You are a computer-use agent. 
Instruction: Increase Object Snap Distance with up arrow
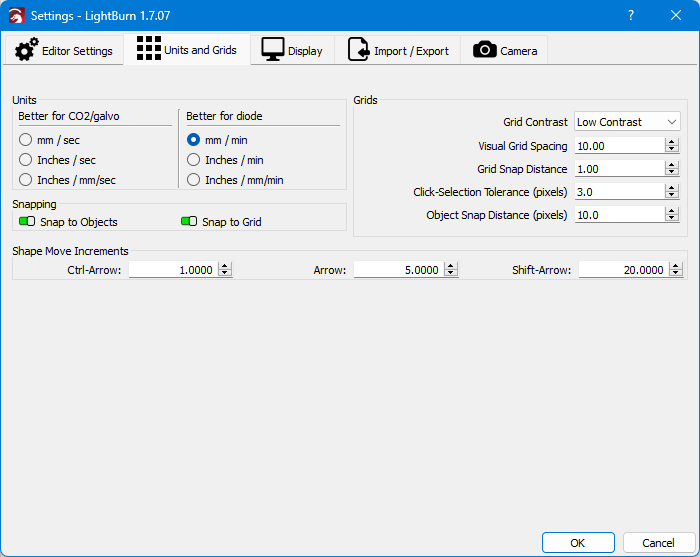coord(671,211)
